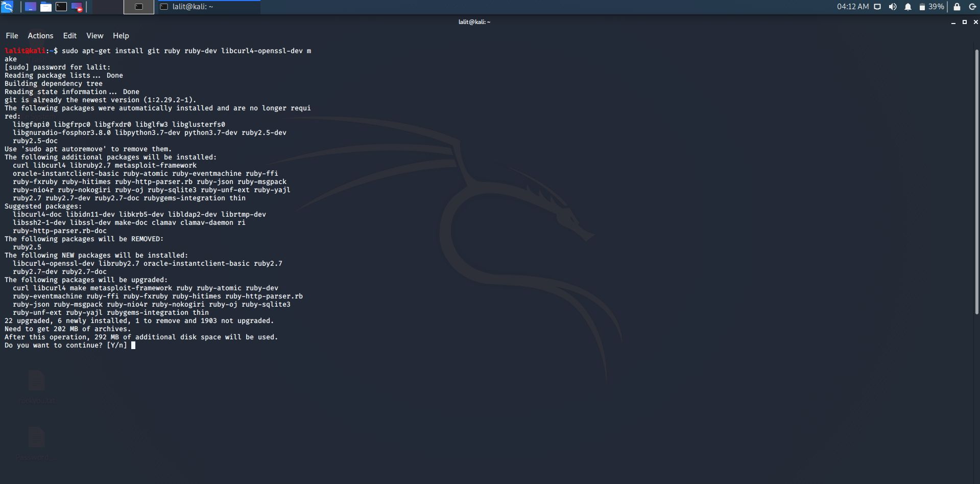Toggle notifications using the bell icon
Viewport: 980px width, 484px height.
(908, 7)
